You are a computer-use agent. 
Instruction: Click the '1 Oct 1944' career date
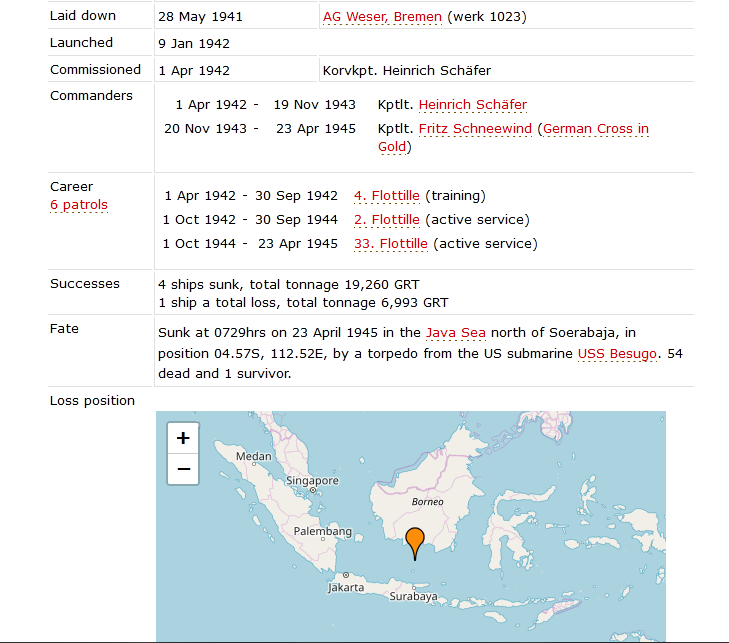tap(199, 244)
